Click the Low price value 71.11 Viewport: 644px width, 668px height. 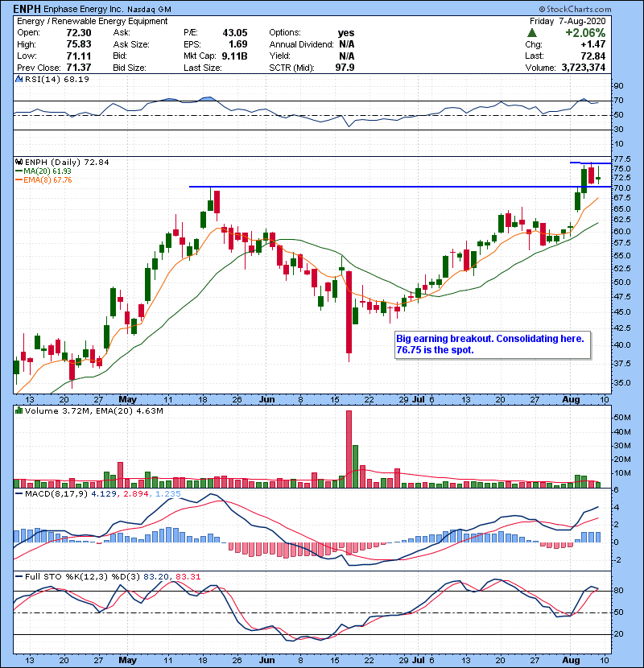[79, 56]
